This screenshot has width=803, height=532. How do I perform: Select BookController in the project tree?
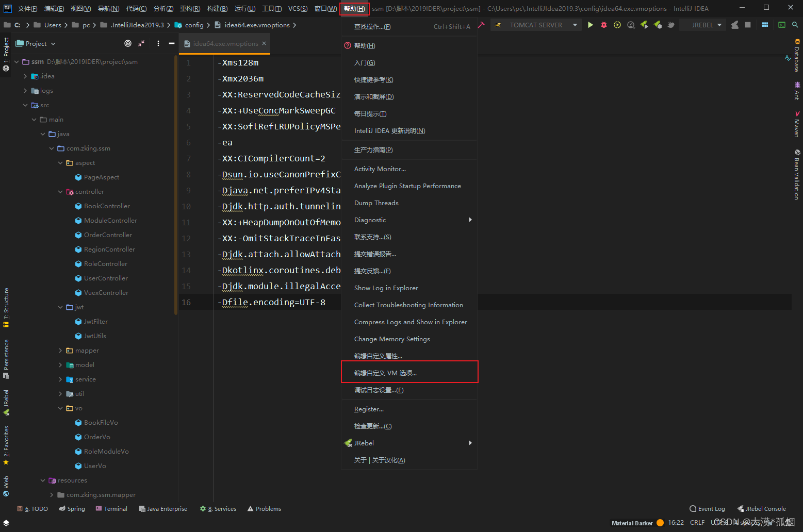(x=107, y=206)
